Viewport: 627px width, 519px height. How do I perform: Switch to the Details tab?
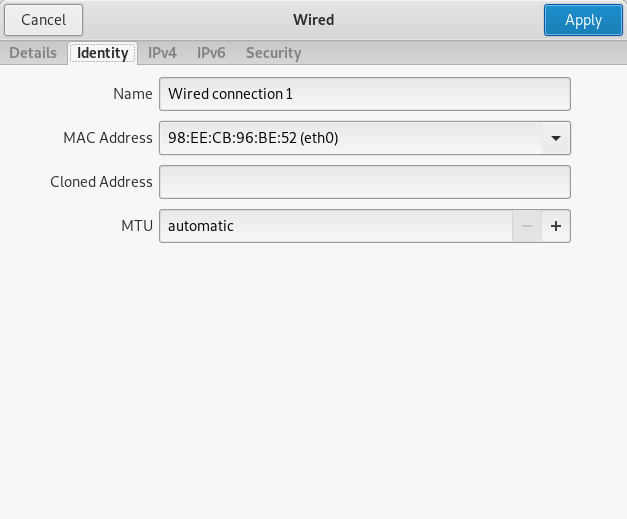[33, 53]
